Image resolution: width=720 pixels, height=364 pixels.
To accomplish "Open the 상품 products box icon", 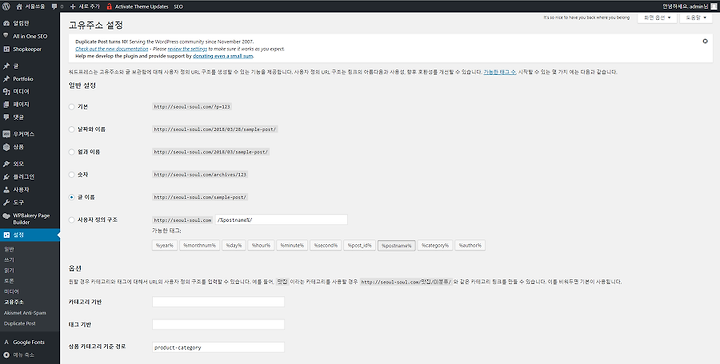I will (6, 147).
